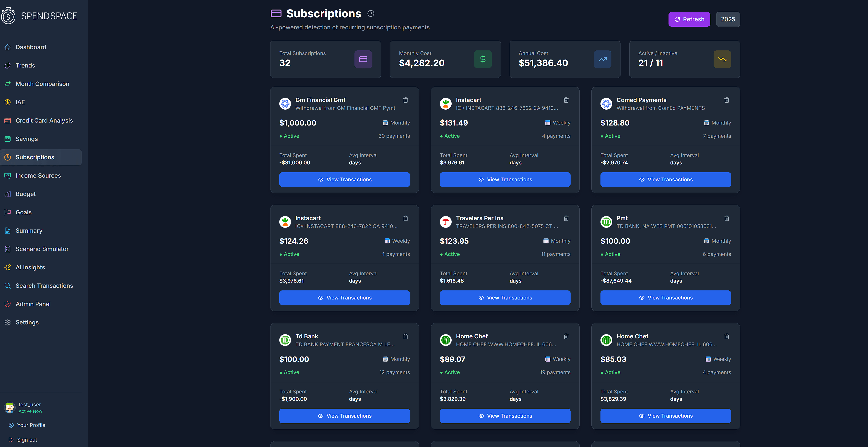The width and height of the screenshot is (868, 447).
Task: Click the 19 payments label
Action: [555, 372]
